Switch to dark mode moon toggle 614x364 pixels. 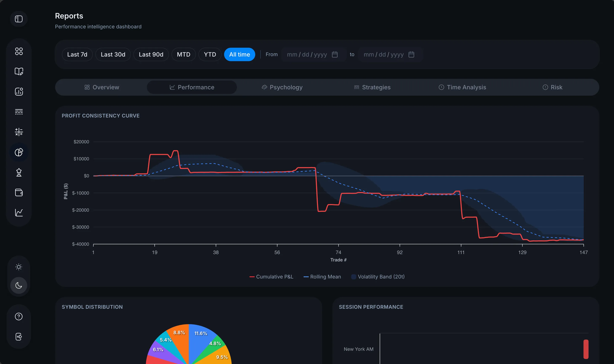pyautogui.click(x=19, y=286)
